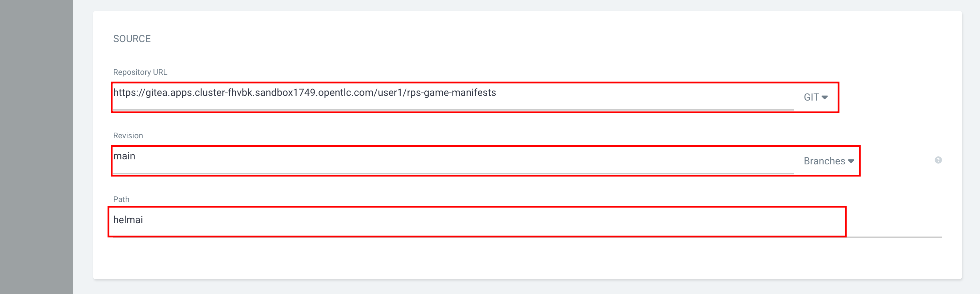Click the Revision field label

point(128,136)
